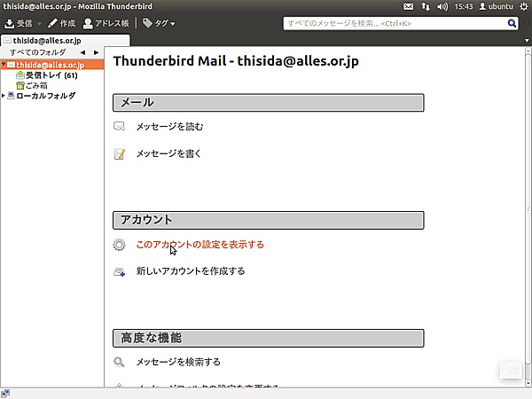Click the 作成 (Write) toolbar button

61,23
